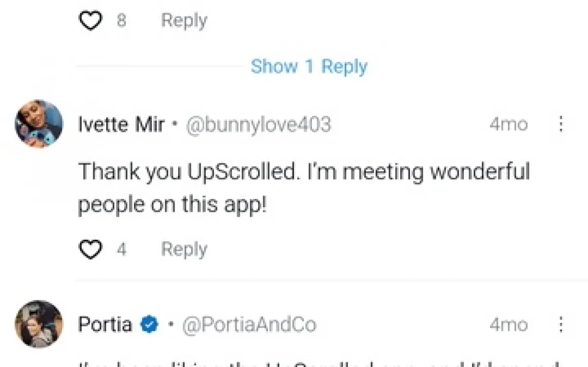Open Ivette Mir's profile picture
Image resolution: width=588 pixels, height=367 pixels.
[x=39, y=124]
